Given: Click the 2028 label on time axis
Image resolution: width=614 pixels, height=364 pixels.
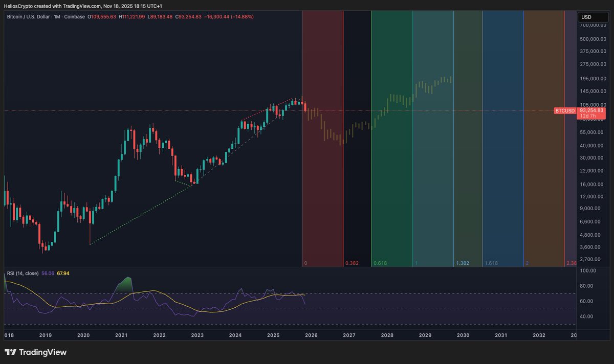Looking at the screenshot, I should coord(387,335).
